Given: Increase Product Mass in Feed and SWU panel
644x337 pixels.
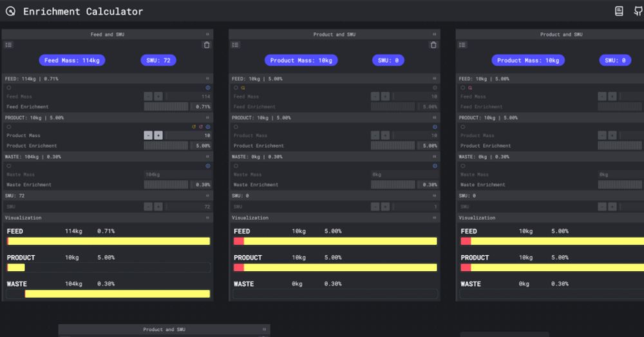Looking at the screenshot, I should tap(158, 135).
